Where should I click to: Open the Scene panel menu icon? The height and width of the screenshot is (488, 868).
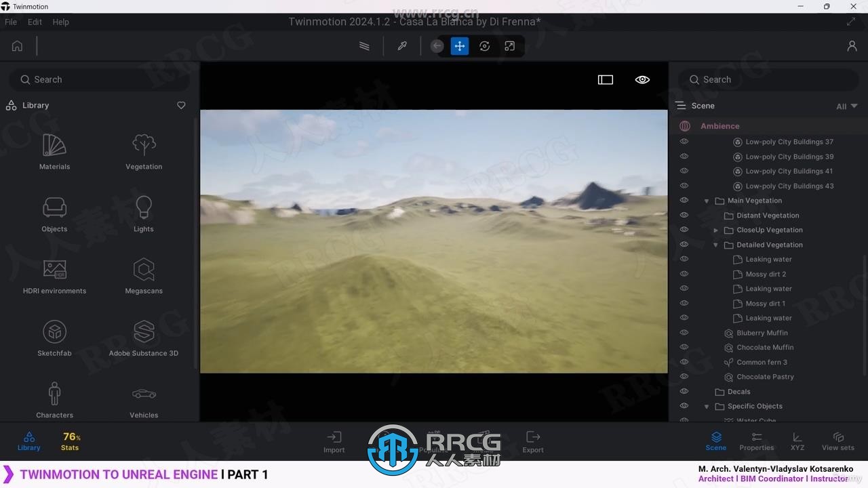(x=681, y=106)
